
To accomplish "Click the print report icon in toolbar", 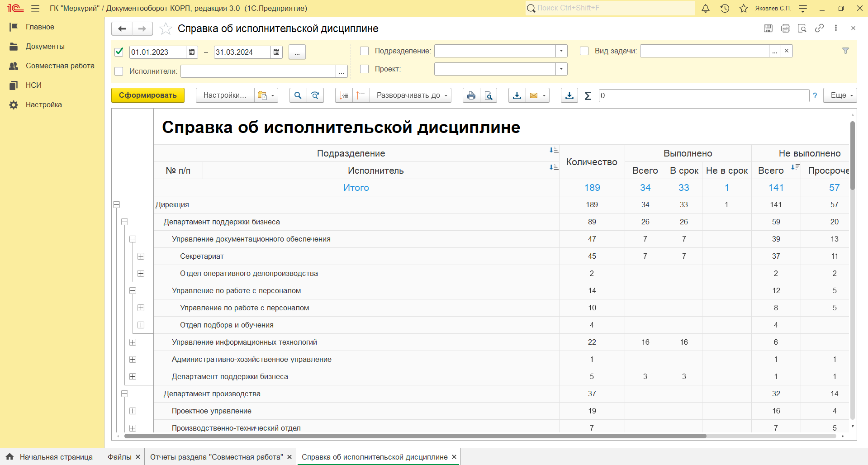I will [471, 95].
